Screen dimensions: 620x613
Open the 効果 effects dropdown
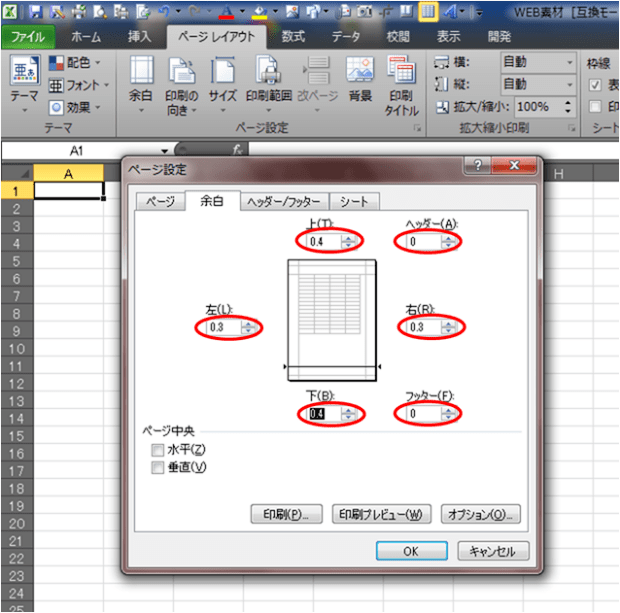click(74, 108)
